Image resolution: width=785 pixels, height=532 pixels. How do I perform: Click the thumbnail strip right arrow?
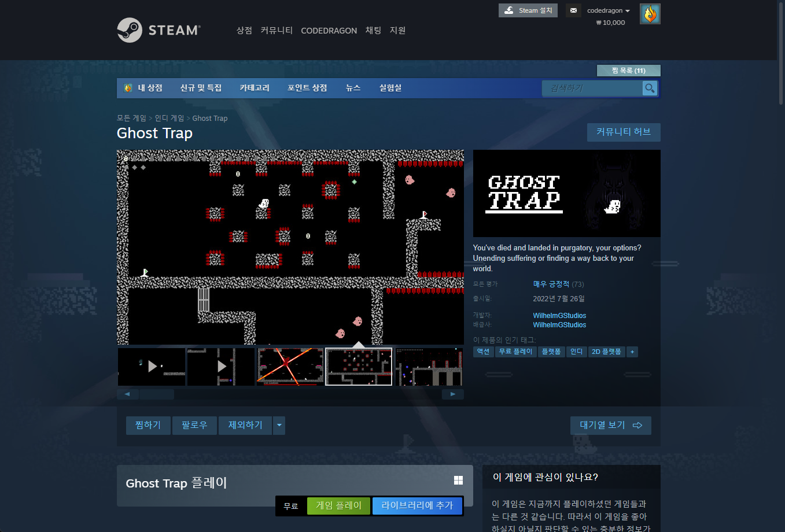point(453,394)
